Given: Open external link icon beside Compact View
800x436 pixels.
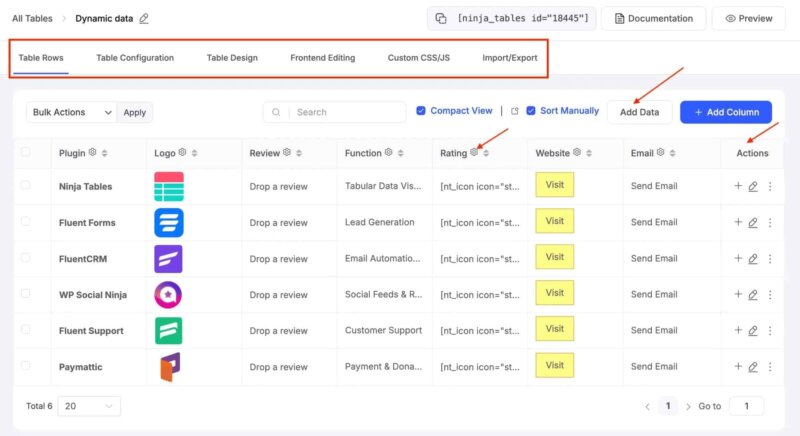Looking at the screenshot, I should [514, 111].
